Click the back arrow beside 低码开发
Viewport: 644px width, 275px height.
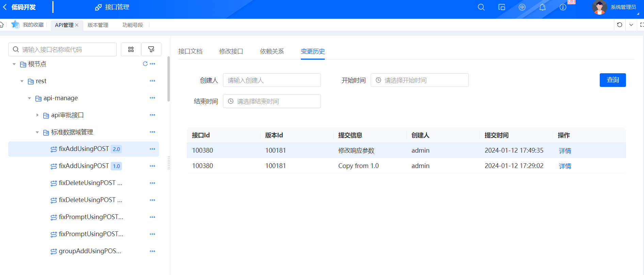(x=5, y=7)
